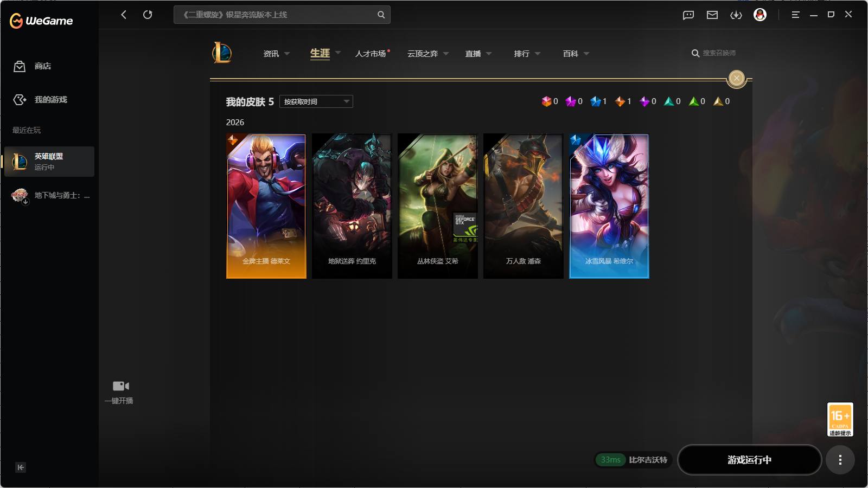Screen dimensions: 868x488
Task: Open the download manager icon
Action: [x=736, y=15]
